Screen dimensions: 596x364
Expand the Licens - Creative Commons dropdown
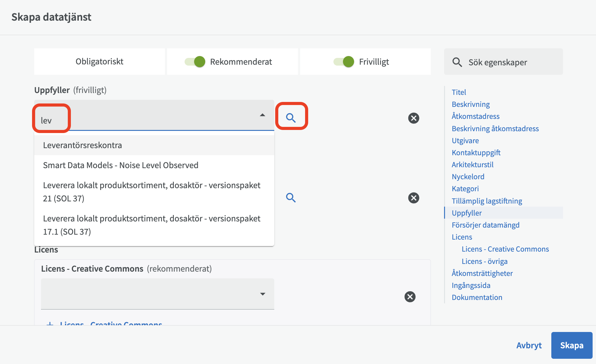(262, 294)
